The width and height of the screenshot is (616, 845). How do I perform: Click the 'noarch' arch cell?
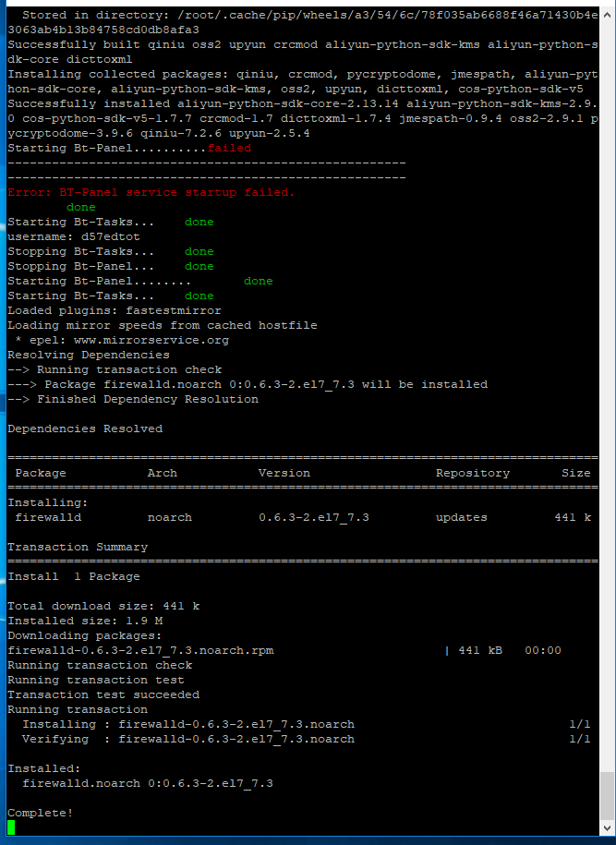pos(169,517)
